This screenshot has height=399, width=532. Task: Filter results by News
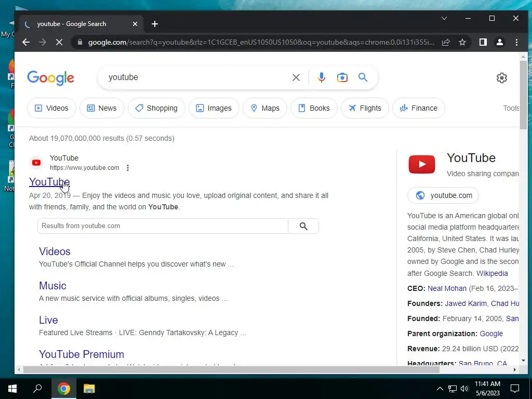[102, 108]
